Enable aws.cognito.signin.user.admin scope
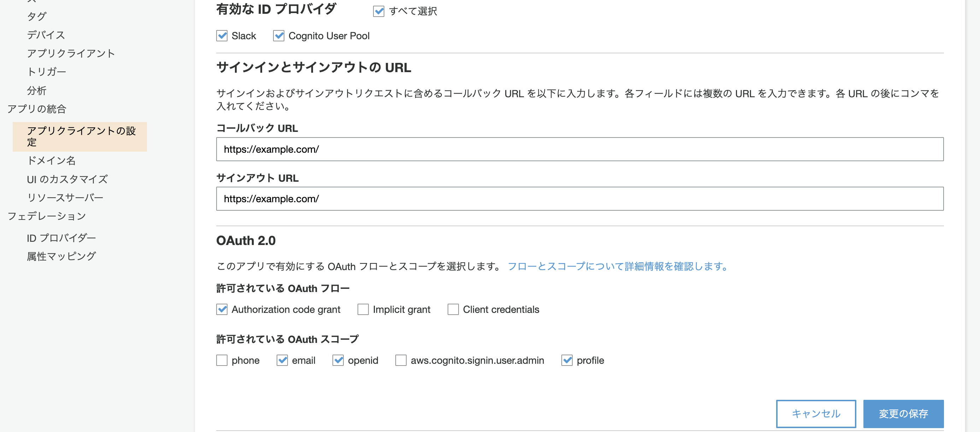980x432 pixels. click(x=401, y=360)
